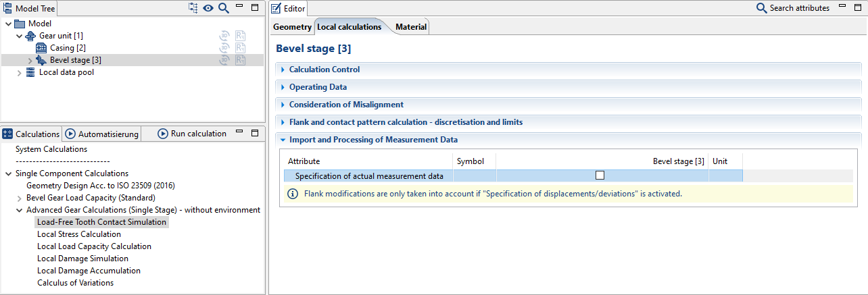Screen dimensions: 868x295
Task: Click the 3D icon beside Bevel stage
Action: click(225, 60)
